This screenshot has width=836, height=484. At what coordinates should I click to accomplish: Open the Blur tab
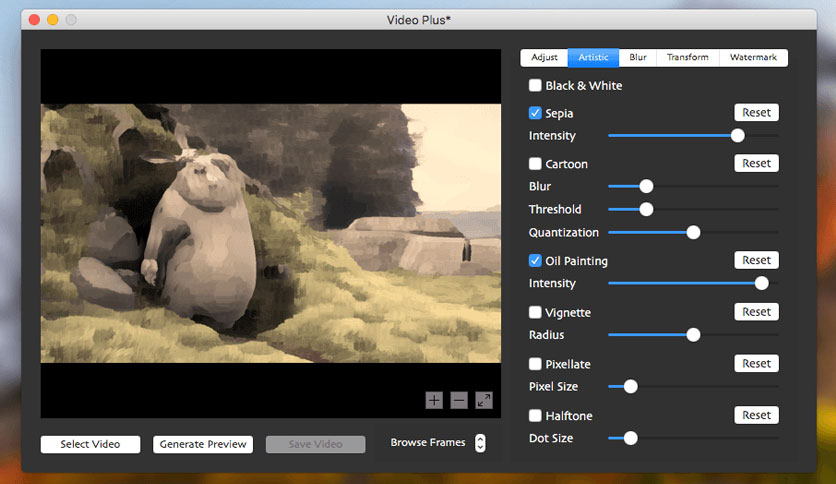[x=638, y=58]
